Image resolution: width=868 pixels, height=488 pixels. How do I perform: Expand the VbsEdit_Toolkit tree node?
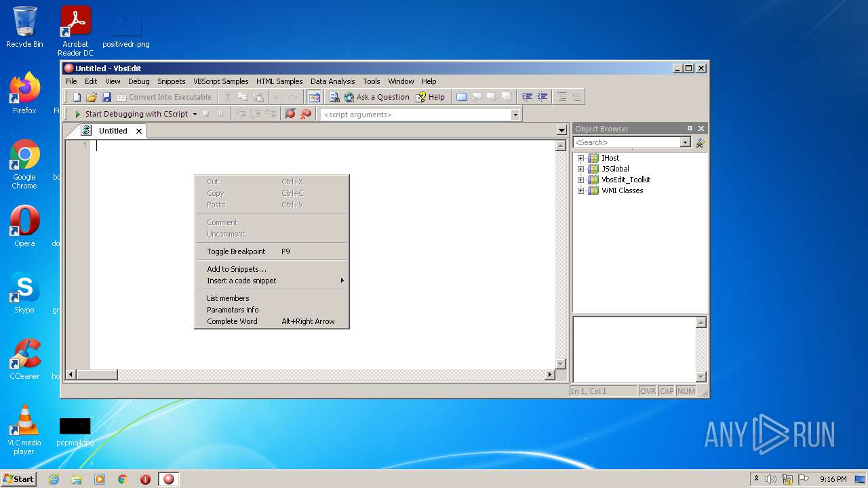click(x=580, y=180)
